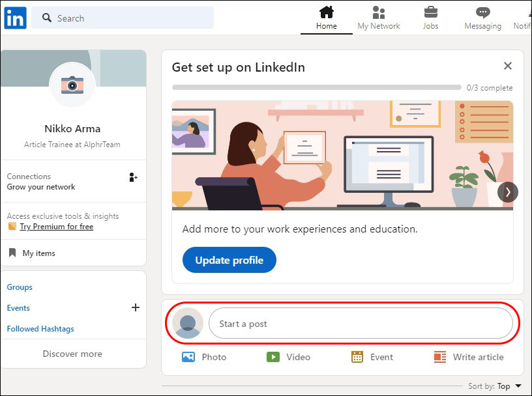The image size is (532, 396).
Task: Click the gold Premium square icon
Action: click(12, 226)
